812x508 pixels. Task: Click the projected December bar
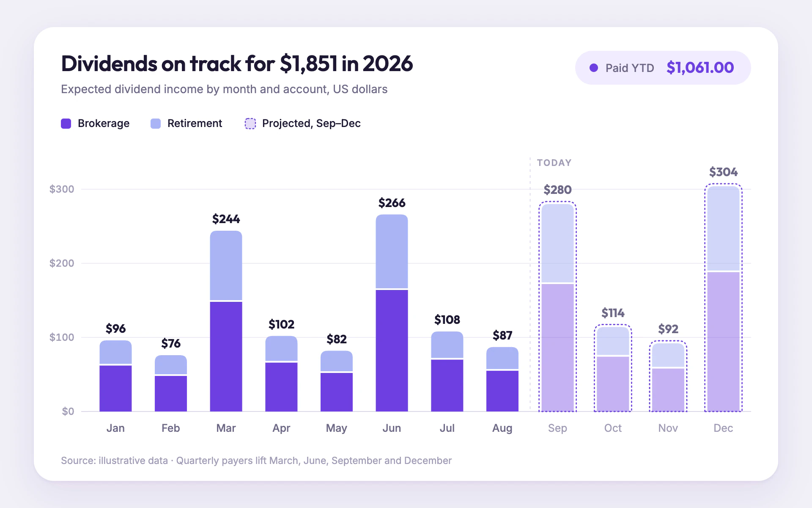723,298
